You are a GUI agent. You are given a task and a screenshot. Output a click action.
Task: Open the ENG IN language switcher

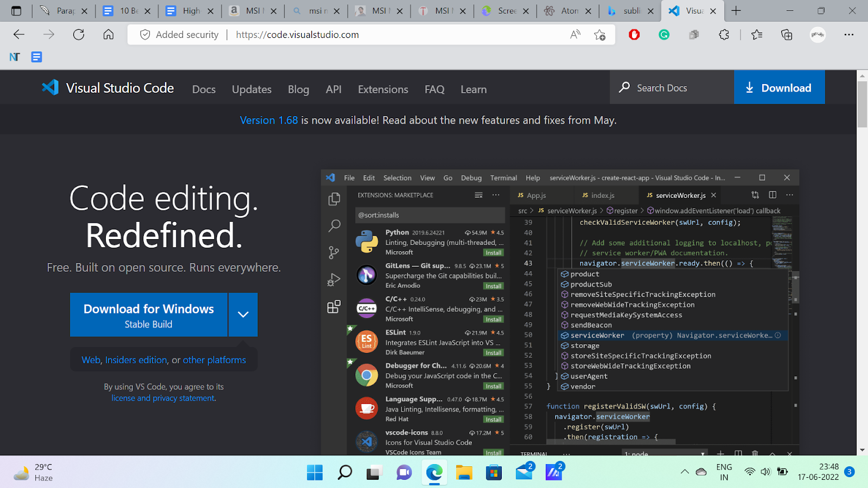(724, 472)
